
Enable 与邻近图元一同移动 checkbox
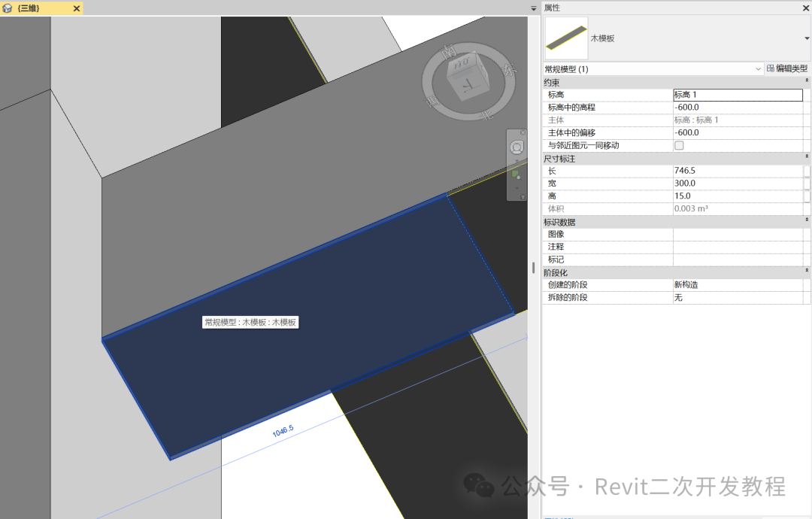678,145
